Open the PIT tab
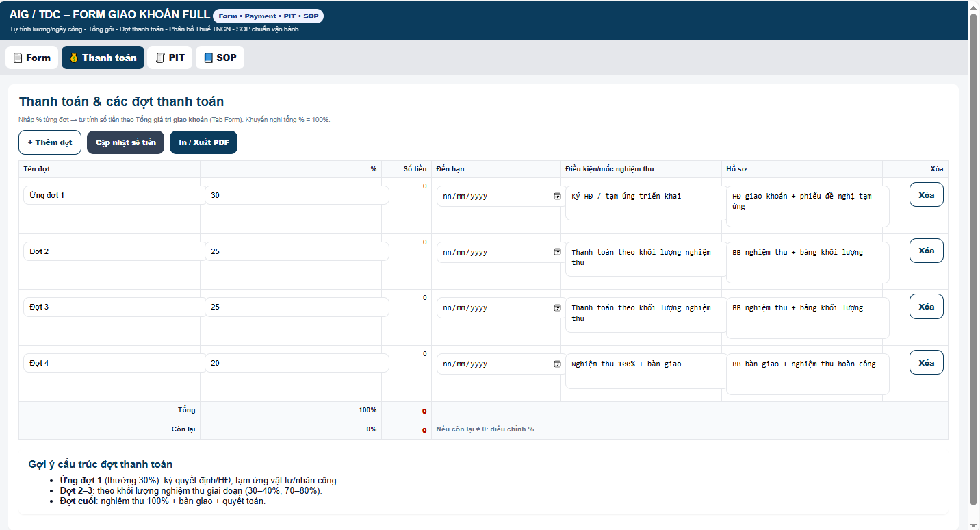Viewport: 980px width, 530px height. (x=170, y=58)
